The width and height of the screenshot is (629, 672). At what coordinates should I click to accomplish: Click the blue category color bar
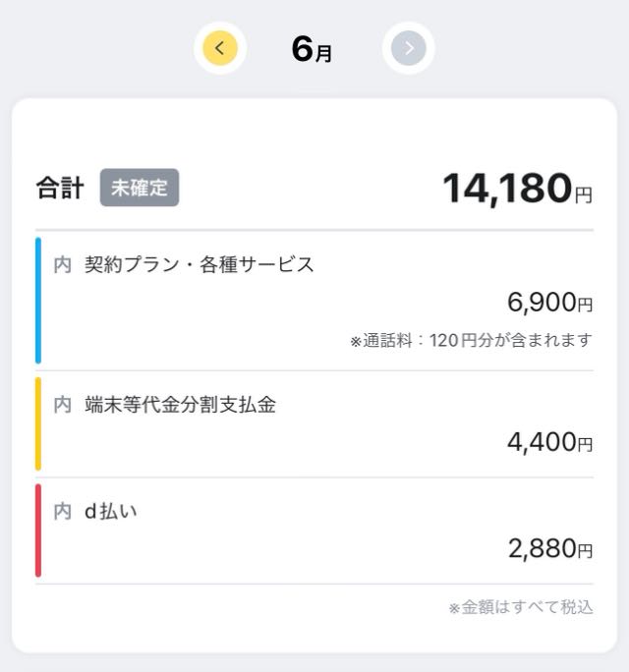(38, 301)
